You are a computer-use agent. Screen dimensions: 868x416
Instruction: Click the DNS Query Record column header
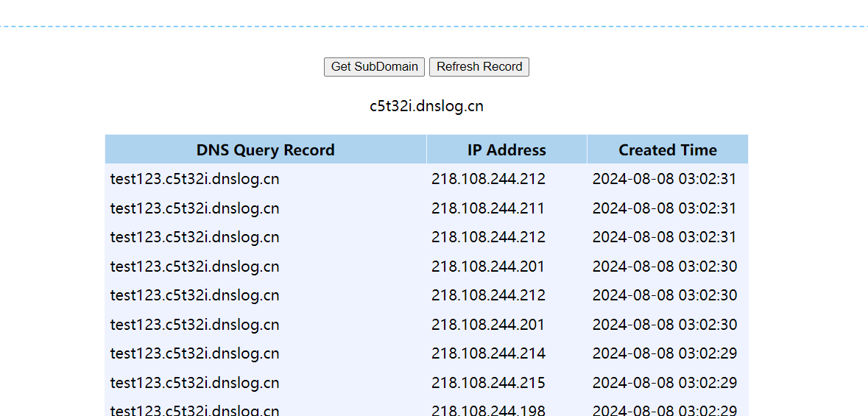click(266, 149)
